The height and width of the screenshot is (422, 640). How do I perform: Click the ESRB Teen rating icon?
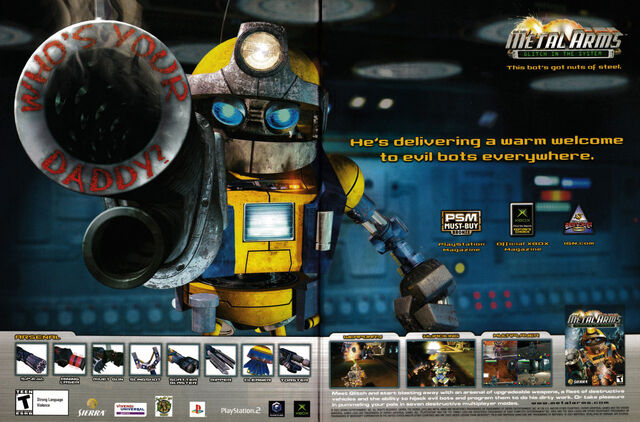pyautogui.click(x=24, y=403)
